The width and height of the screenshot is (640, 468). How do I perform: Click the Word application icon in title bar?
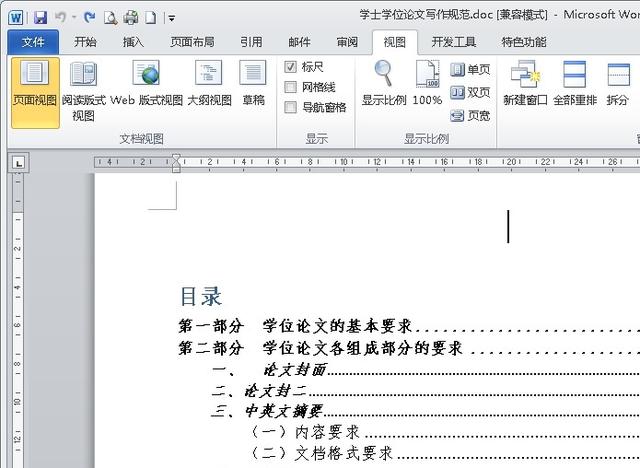pos(16,18)
